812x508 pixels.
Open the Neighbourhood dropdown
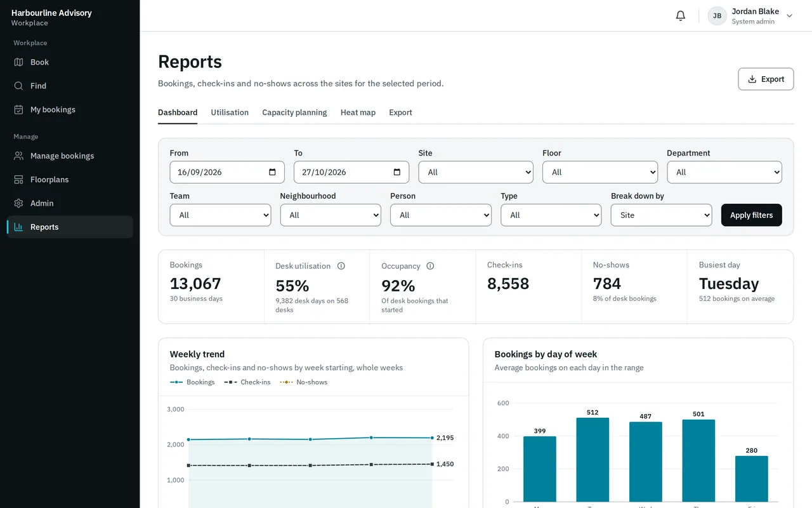coord(331,215)
